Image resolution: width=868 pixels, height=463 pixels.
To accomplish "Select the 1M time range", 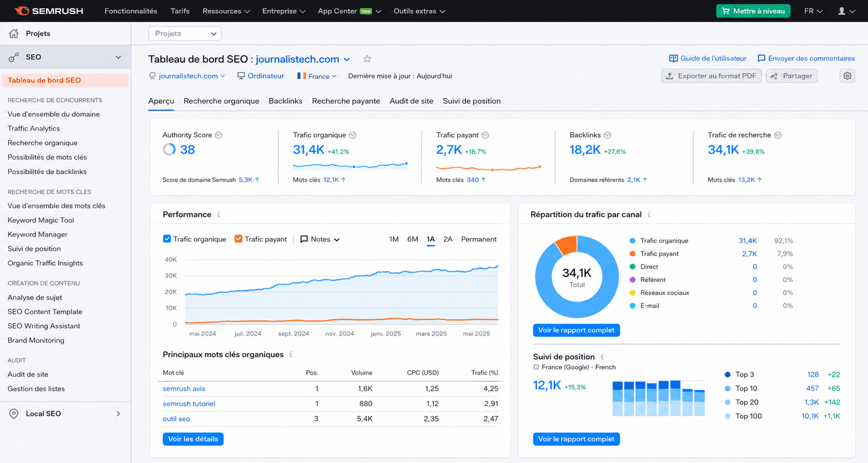I will (x=394, y=239).
